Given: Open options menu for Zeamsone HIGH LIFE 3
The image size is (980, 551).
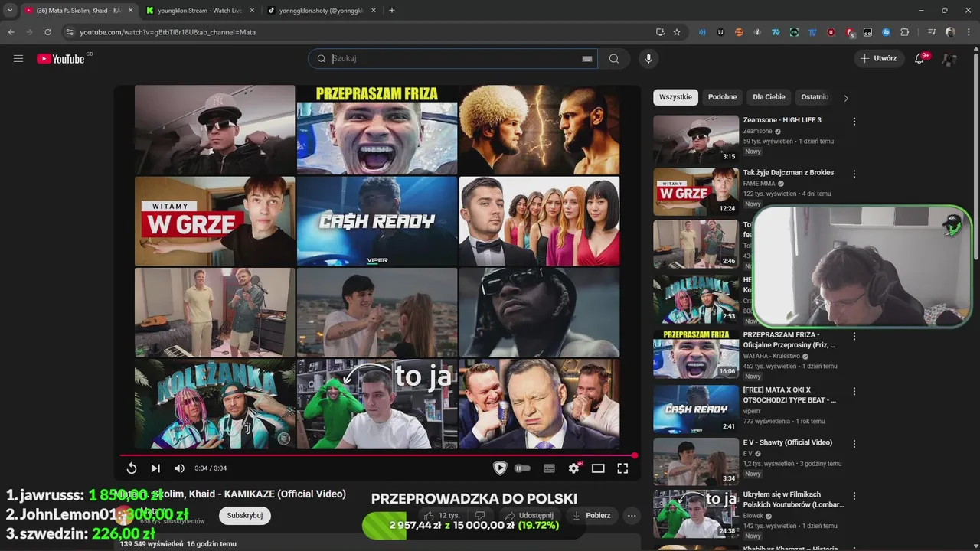Looking at the screenshot, I should pyautogui.click(x=854, y=122).
